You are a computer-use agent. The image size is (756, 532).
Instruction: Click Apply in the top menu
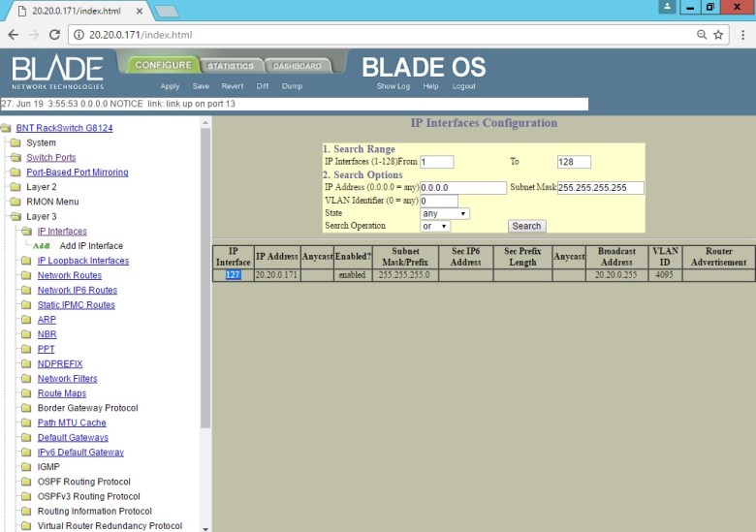tap(170, 86)
